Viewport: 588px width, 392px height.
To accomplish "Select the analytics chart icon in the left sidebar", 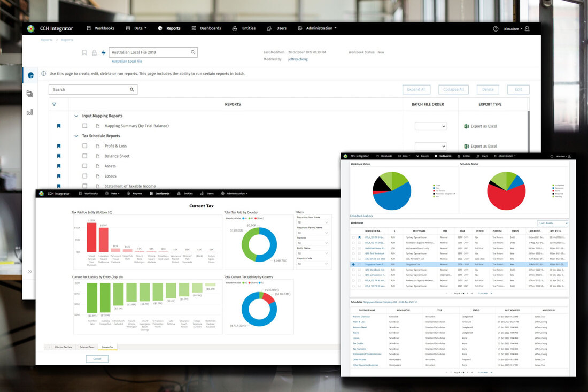I will point(29,112).
